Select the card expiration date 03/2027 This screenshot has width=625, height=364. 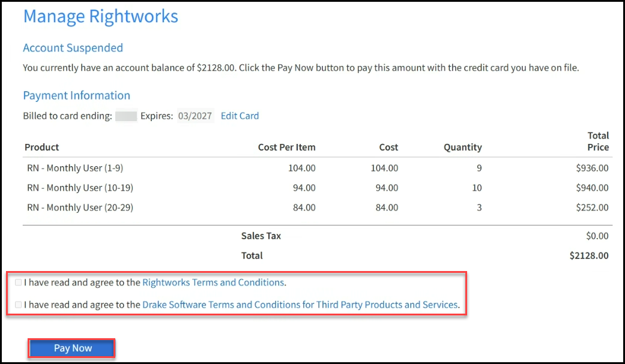click(x=195, y=116)
